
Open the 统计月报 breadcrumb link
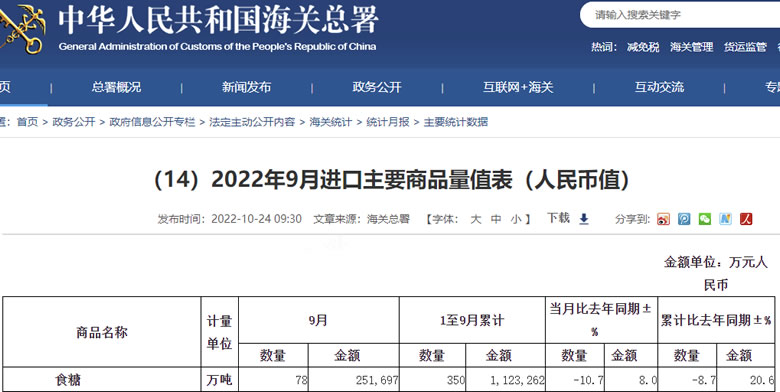click(x=388, y=122)
